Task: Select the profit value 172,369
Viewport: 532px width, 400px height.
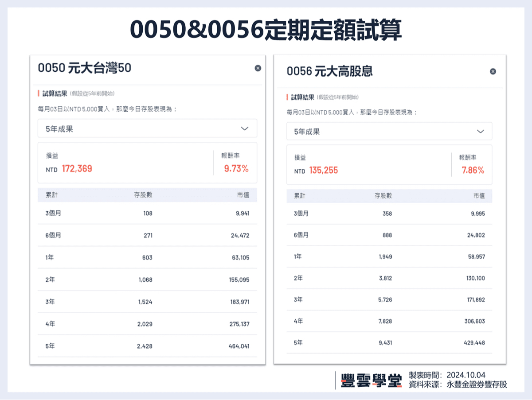Action: tap(77, 169)
